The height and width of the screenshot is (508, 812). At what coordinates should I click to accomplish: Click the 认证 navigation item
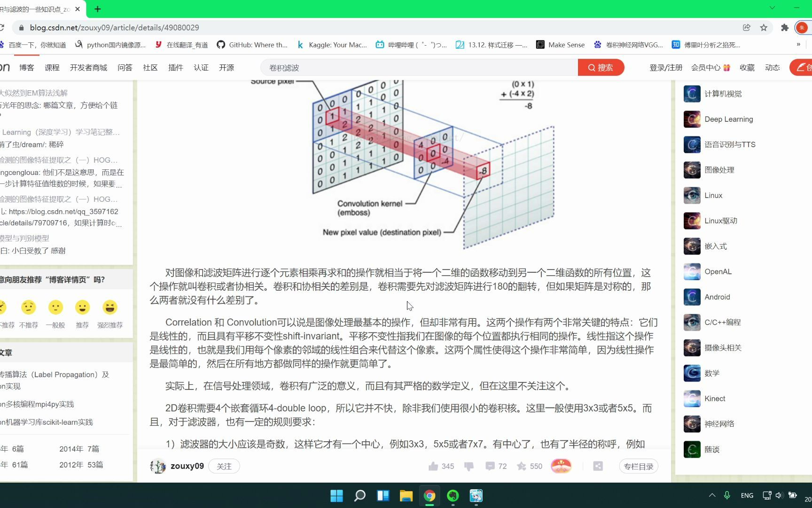point(201,68)
